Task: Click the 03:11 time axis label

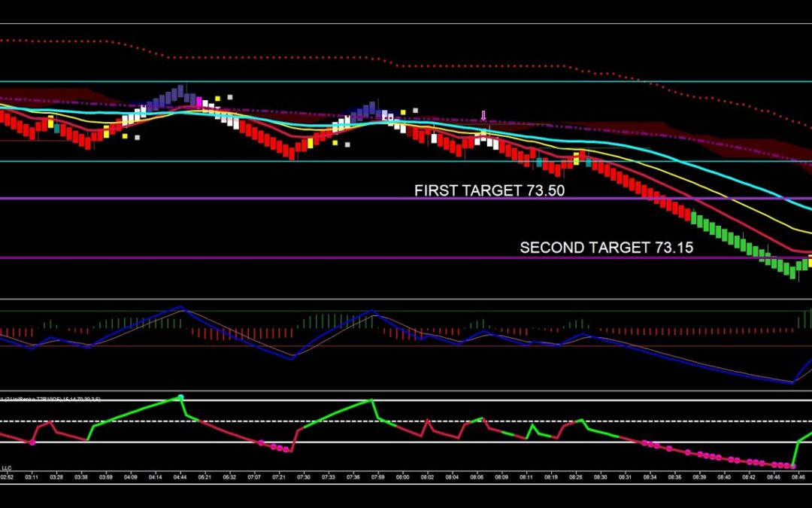Action: coord(32,477)
